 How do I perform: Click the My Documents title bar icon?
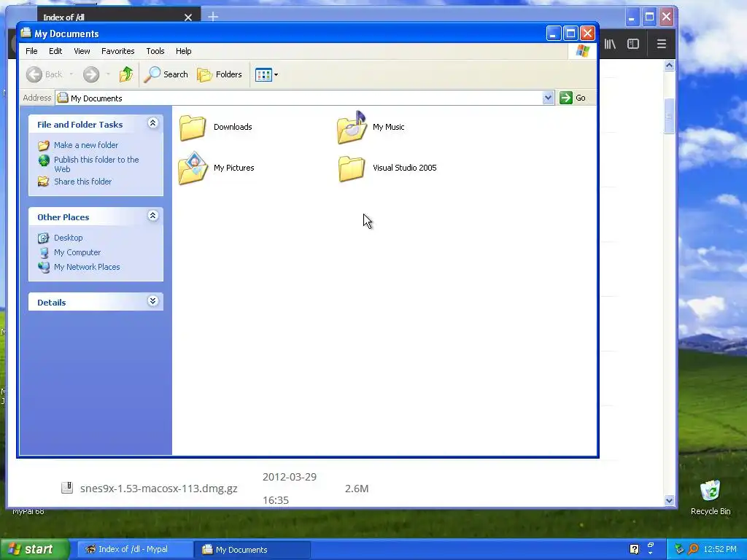(x=26, y=33)
